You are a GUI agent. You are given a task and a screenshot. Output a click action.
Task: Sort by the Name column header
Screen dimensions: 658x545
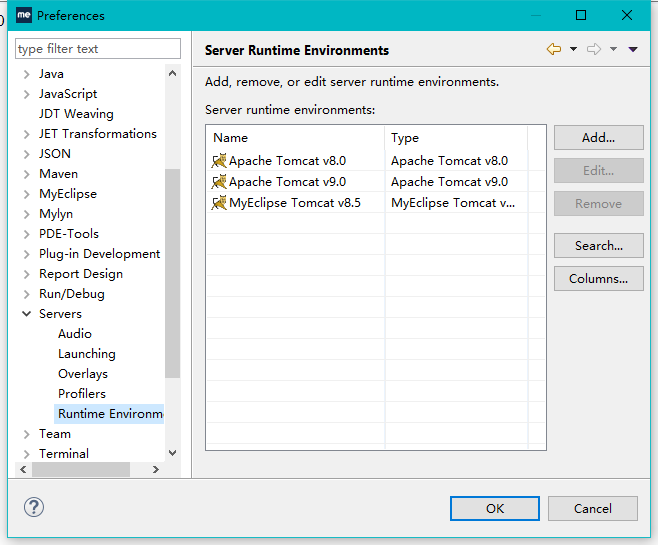(295, 138)
